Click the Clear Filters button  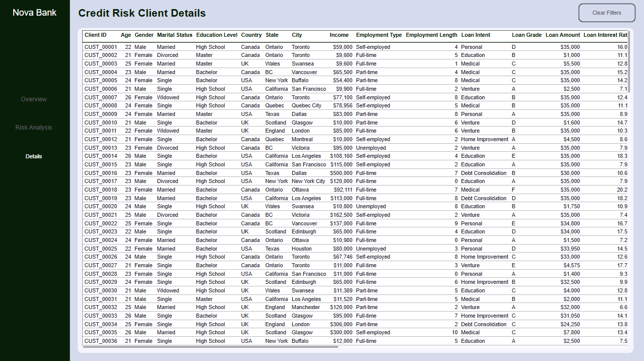tap(607, 13)
